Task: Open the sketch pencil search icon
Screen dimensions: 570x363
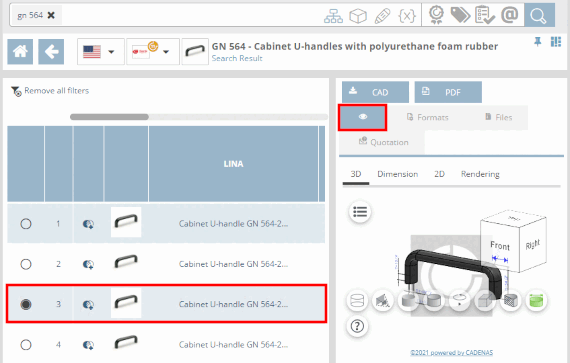Action: (x=382, y=16)
